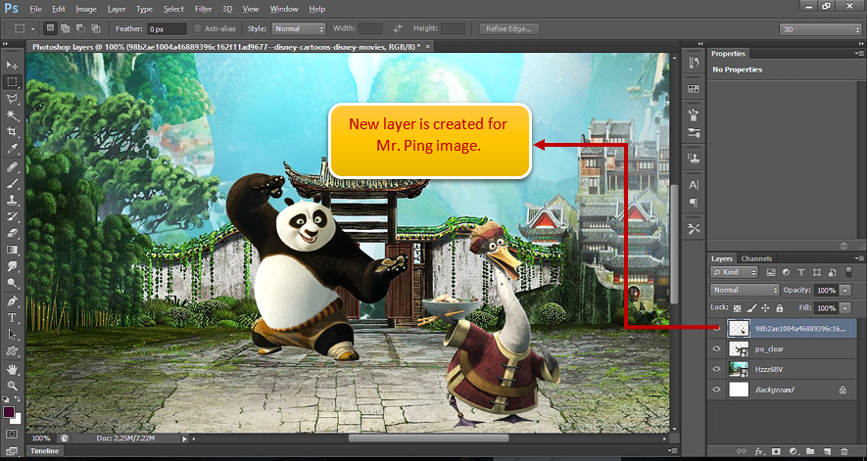Hide the Background layer

tap(717, 390)
